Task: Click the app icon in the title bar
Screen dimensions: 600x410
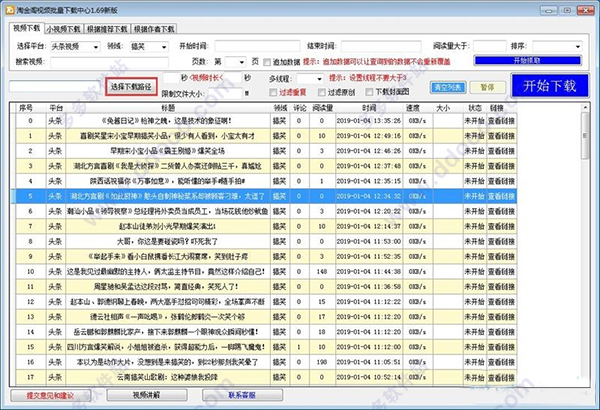Action: click(x=9, y=10)
